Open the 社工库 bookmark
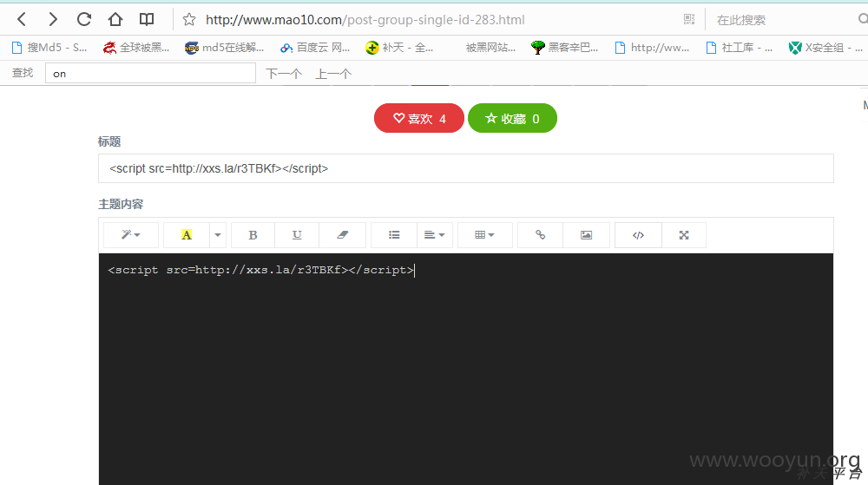 (x=739, y=48)
